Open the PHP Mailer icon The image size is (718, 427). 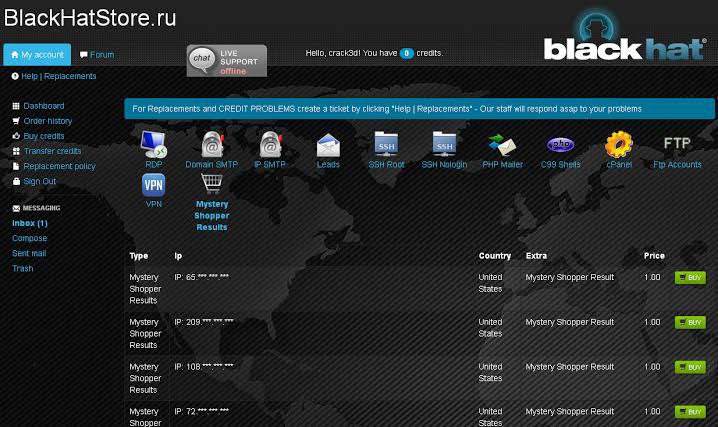click(x=502, y=145)
